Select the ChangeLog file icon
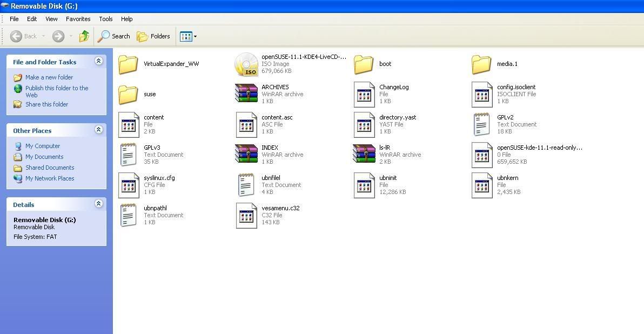 pos(364,95)
